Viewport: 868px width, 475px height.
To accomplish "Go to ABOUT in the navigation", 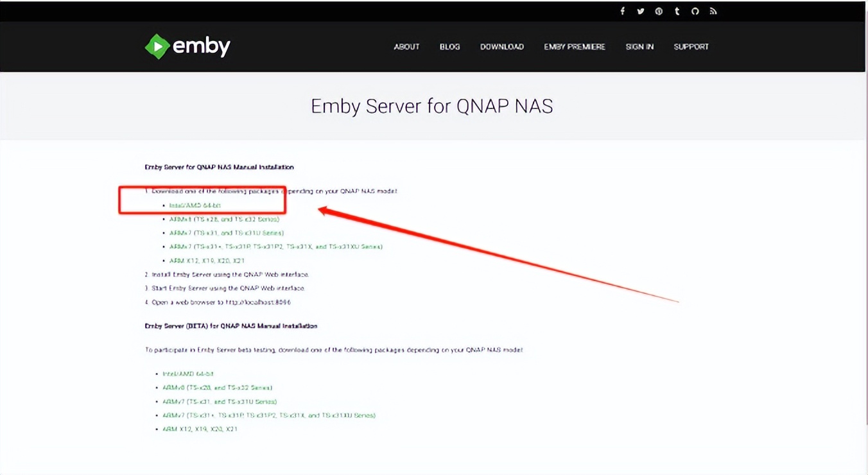I will [x=406, y=47].
